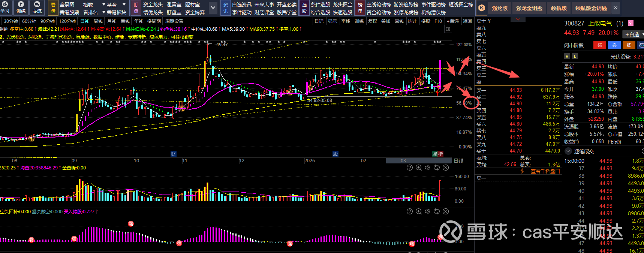The image size is (644, 253).
Task: Close the volume indicator panel with X icon
Action: click(x=446, y=168)
